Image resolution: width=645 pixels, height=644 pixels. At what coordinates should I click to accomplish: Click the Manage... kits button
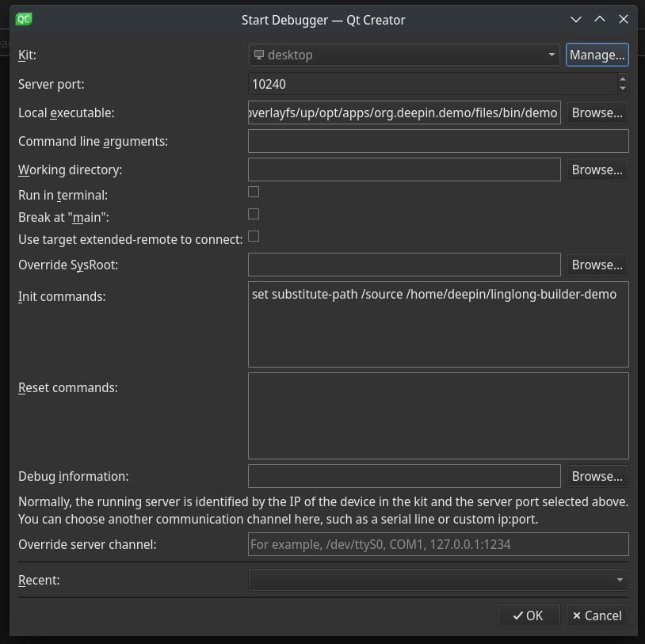pos(597,55)
